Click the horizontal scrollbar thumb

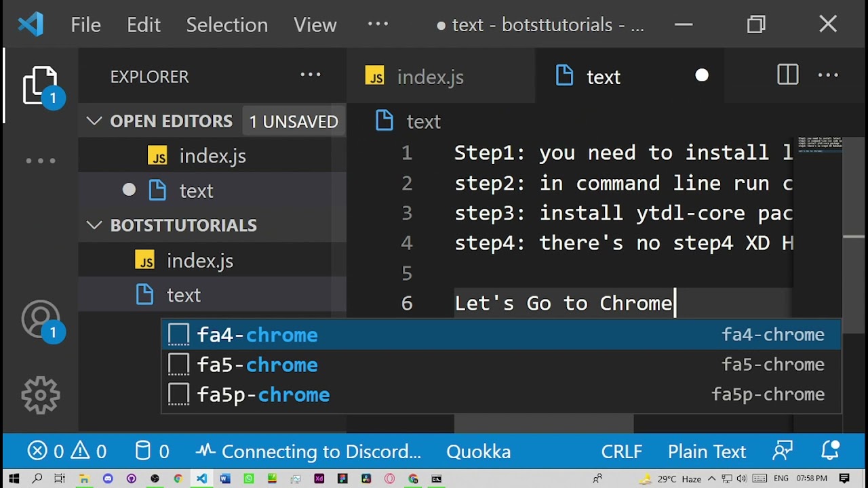tap(544, 424)
